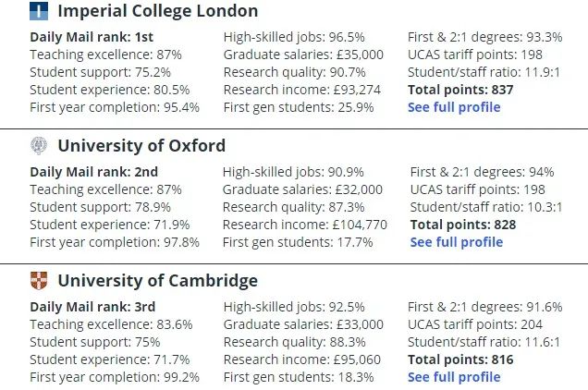Select the University of Oxford heading

pyautogui.click(x=141, y=146)
